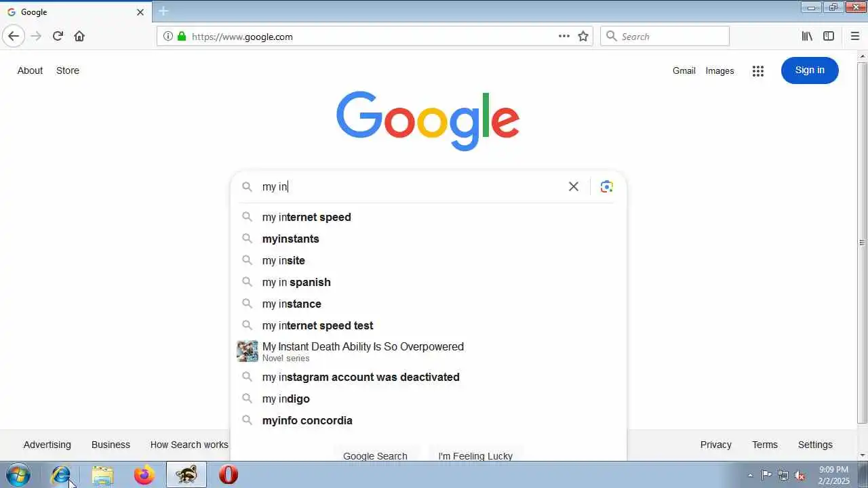The height and width of the screenshot is (488, 868).
Task: Reload the current page
Action: click(58, 36)
